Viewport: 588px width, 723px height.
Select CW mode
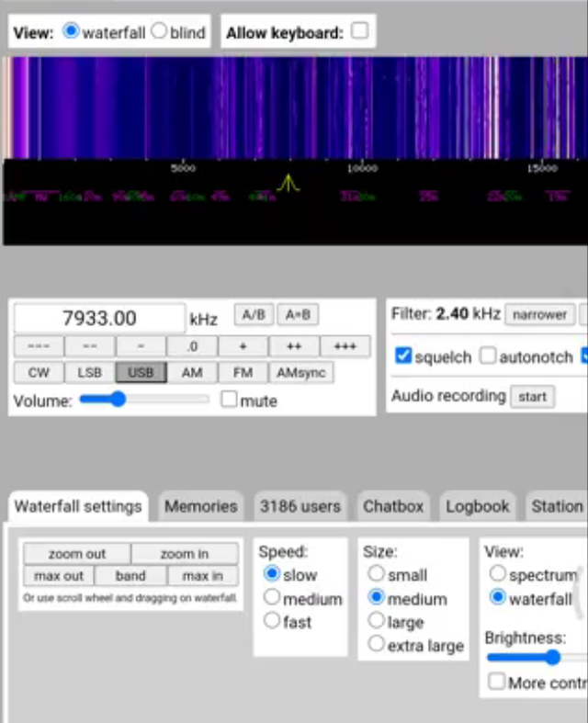tap(39, 373)
